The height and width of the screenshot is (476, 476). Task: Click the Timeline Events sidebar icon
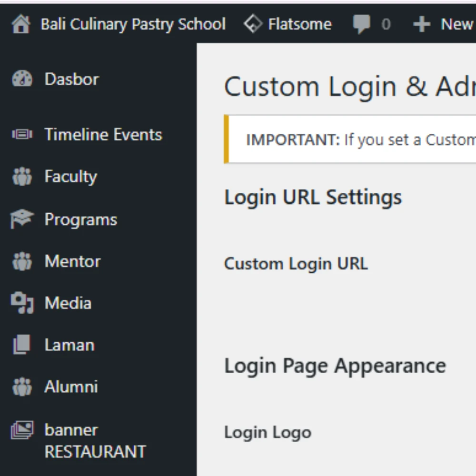tap(22, 135)
